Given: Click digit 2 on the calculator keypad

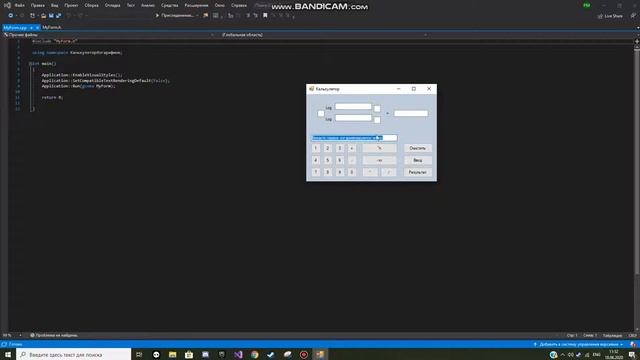Looking at the screenshot, I should [327, 148].
